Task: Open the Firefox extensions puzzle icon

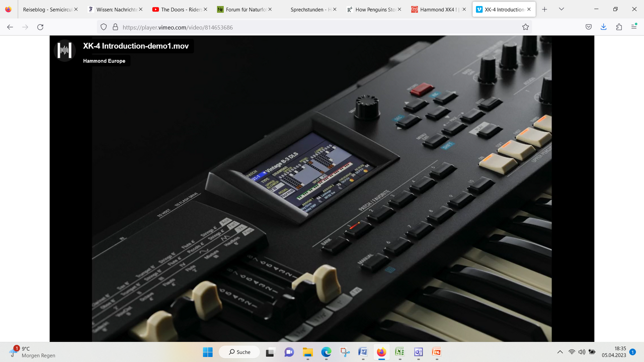Action: pyautogui.click(x=619, y=27)
